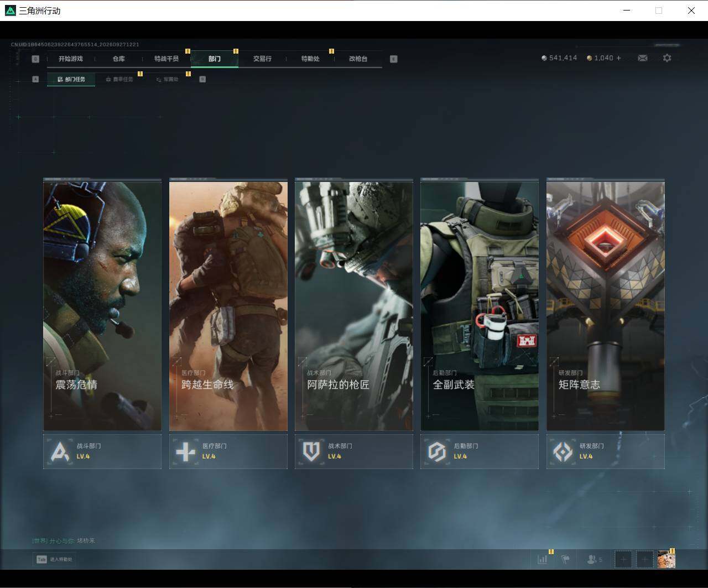This screenshot has height=588, width=708.
Task: Close the 三角洲行动 window
Action: pyautogui.click(x=691, y=11)
